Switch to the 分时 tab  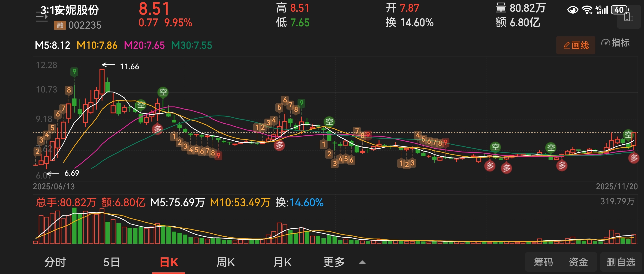click(x=55, y=262)
